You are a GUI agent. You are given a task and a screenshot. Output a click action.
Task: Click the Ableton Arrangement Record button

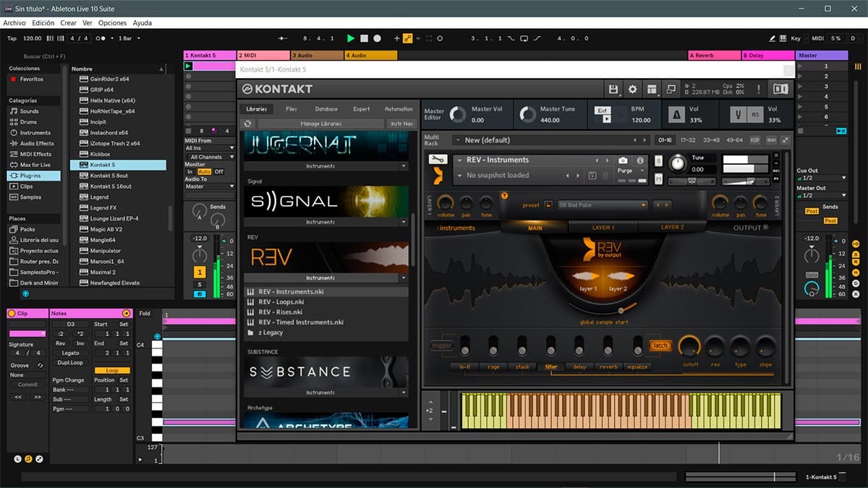pyautogui.click(x=378, y=38)
